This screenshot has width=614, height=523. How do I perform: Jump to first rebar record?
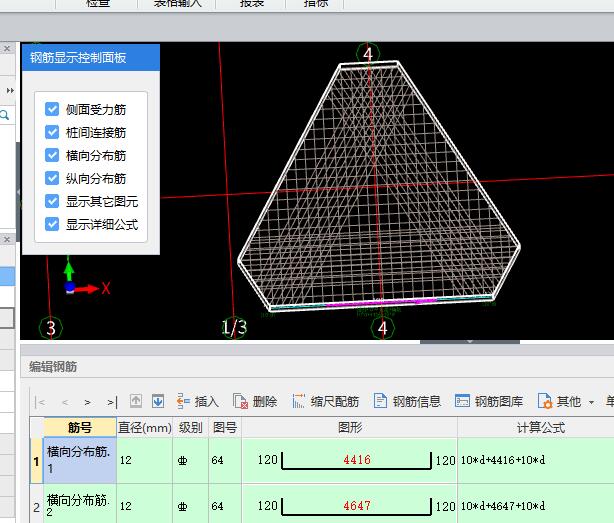pos(40,402)
